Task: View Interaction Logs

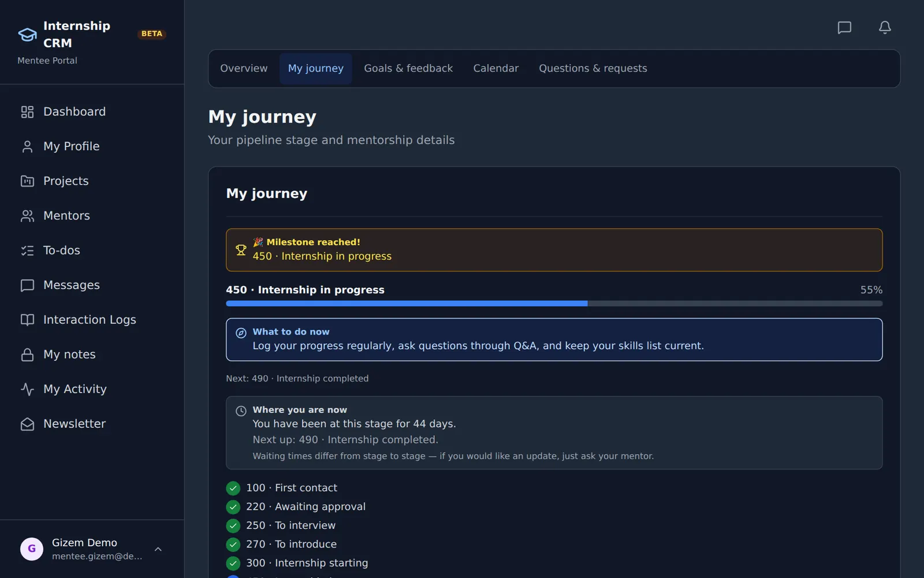Action: click(x=92, y=320)
